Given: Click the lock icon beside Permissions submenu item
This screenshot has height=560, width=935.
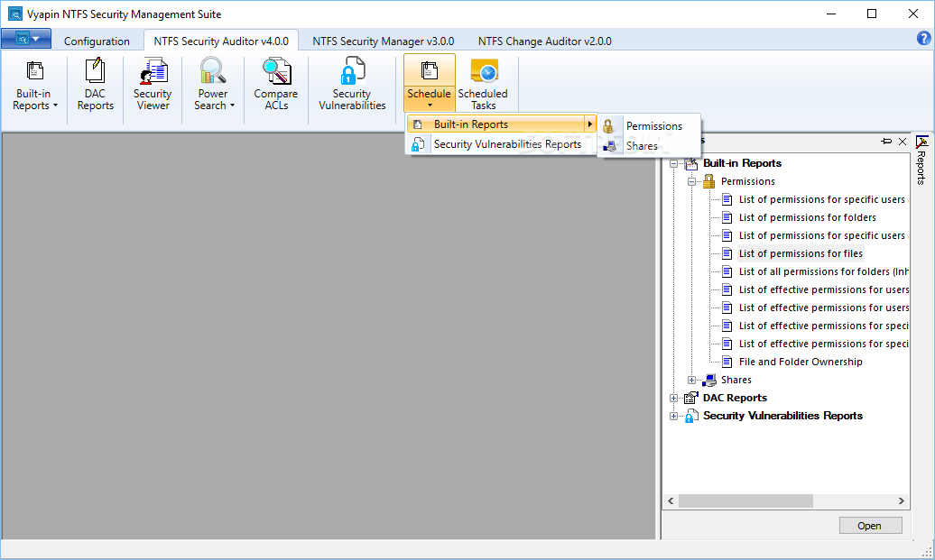Looking at the screenshot, I should (x=608, y=125).
